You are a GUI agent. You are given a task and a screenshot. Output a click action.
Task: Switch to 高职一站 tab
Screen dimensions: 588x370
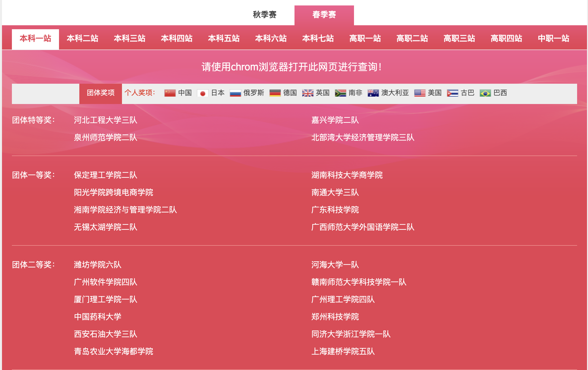click(365, 39)
